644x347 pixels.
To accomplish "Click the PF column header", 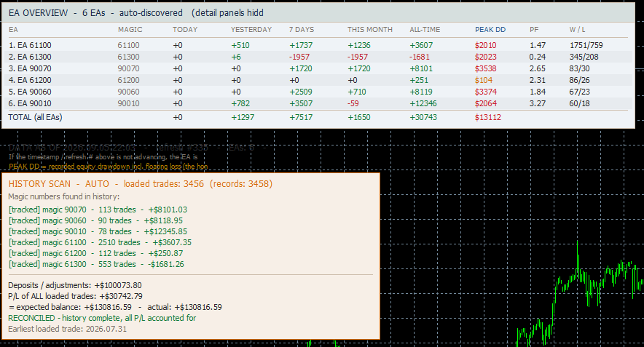I will click(534, 30).
